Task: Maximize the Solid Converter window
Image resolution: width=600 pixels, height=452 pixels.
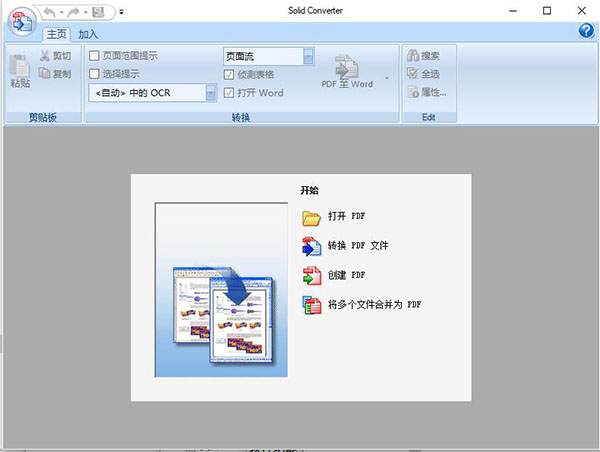Action: click(547, 11)
